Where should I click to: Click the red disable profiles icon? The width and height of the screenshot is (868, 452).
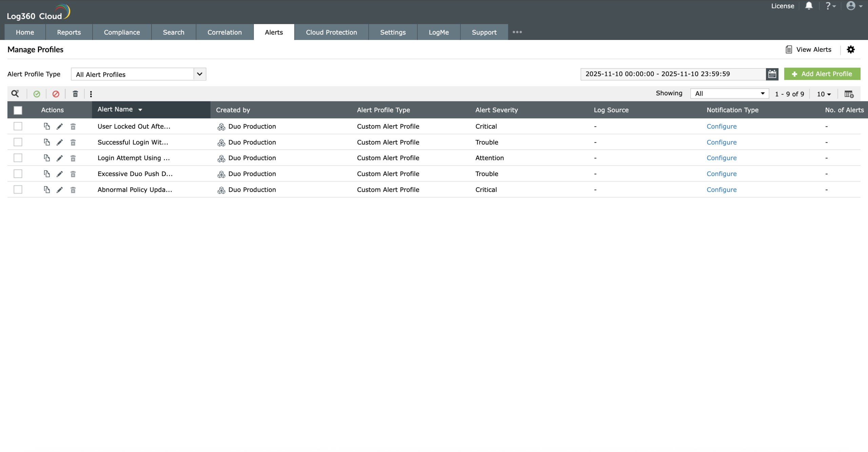[x=56, y=94]
